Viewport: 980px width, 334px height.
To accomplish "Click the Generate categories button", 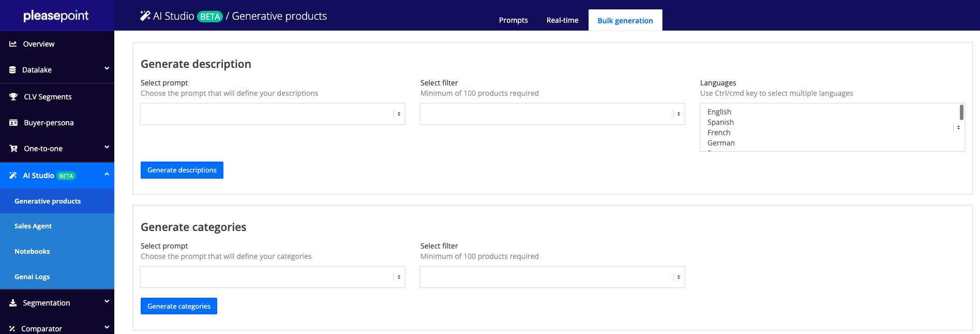I will pos(179,306).
